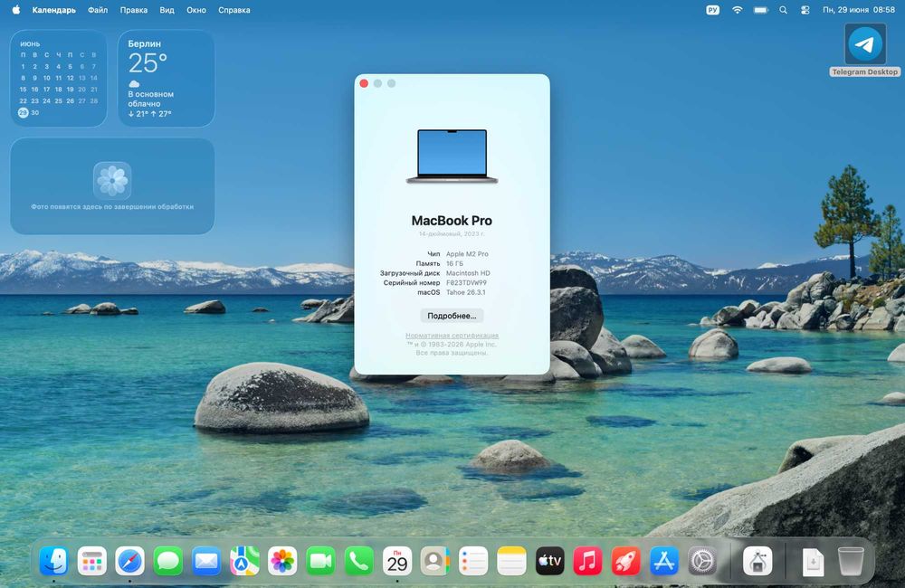Viewport: 905px width, 588px height.
Task: Close the About This Mac window
Action: click(x=364, y=83)
